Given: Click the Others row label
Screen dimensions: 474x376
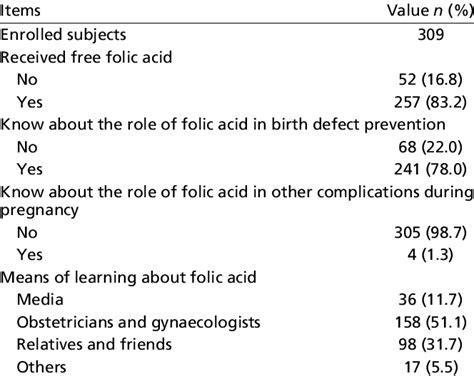Looking at the screenshot, I should (x=42, y=367).
